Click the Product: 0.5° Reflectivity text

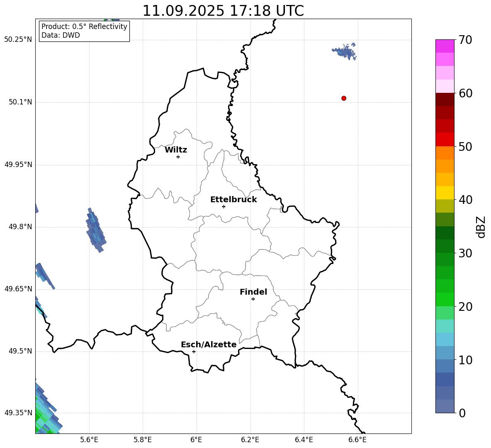[84, 26]
